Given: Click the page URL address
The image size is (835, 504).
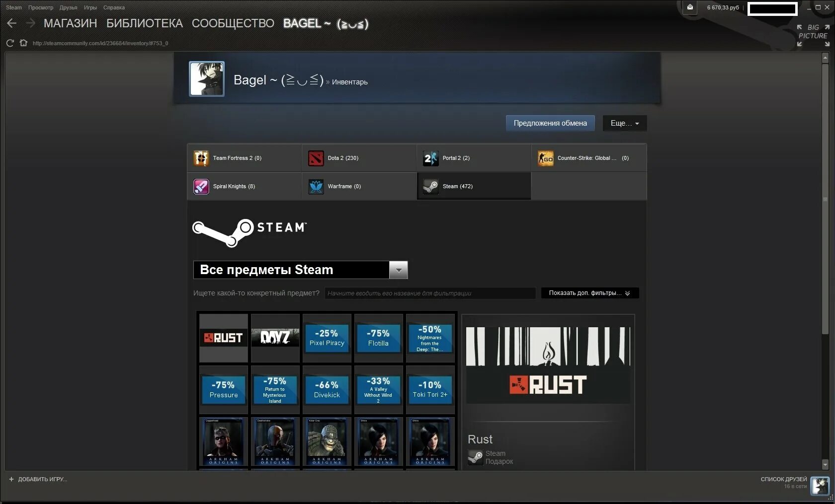Looking at the screenshot, I should pos(100,43).
